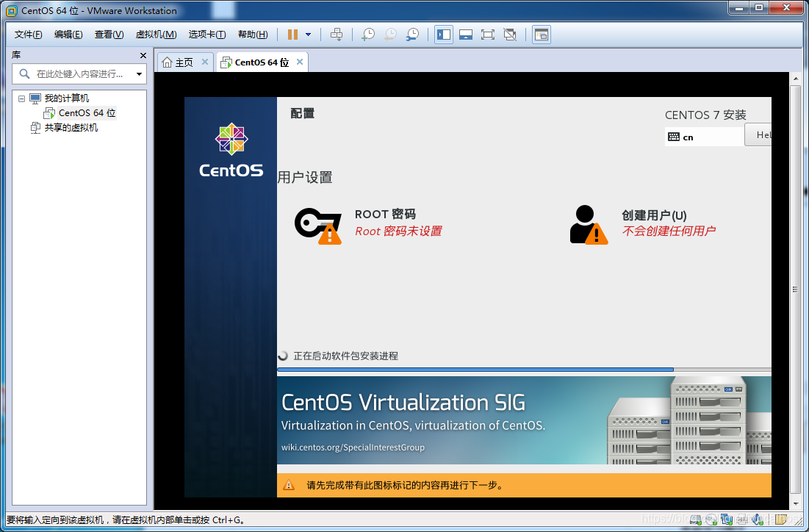Image resolution: width=809 pixels, height=532 pixels.
Task: Select CentOS 64 位 in the library
Action: pyautogui.click(x=87, y=113)
